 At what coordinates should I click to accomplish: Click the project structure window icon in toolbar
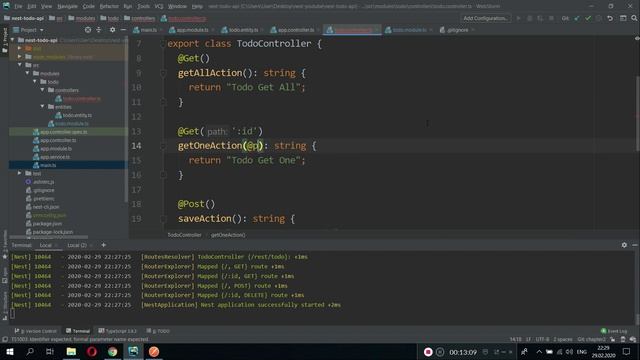pos(623,18)
